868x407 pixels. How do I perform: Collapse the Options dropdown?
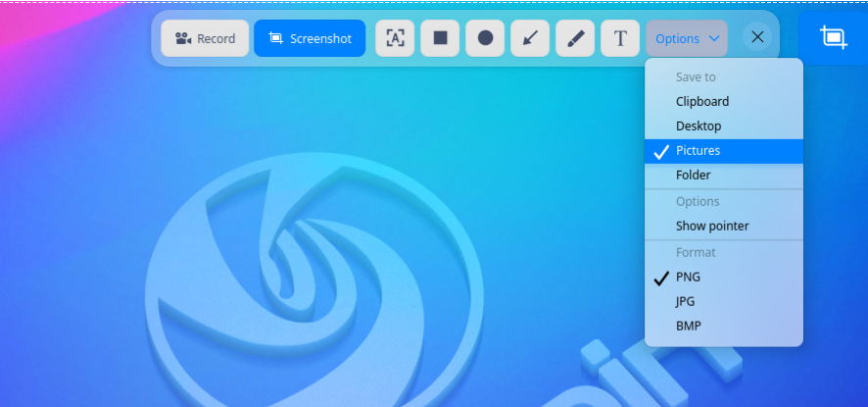coord(687,38)
